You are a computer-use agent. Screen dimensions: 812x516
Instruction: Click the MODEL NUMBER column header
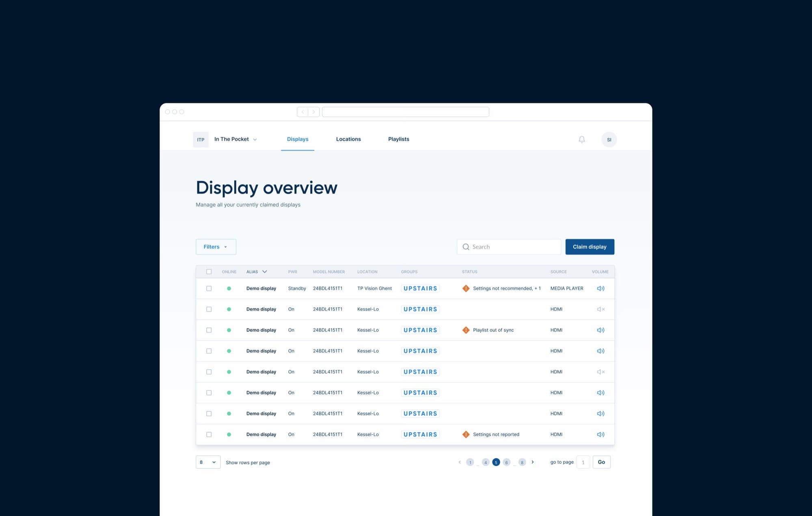click(329, 272)
